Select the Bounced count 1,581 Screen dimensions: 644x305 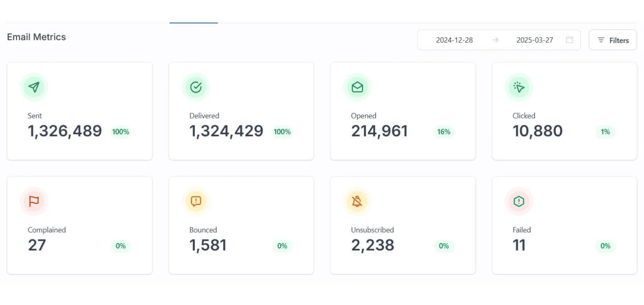208,245
